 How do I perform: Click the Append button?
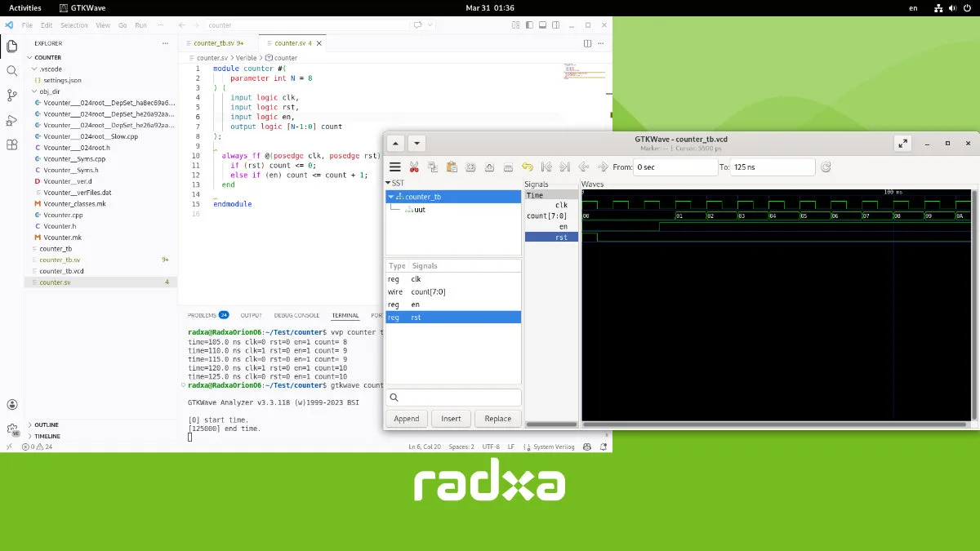(x=406, y=419)
